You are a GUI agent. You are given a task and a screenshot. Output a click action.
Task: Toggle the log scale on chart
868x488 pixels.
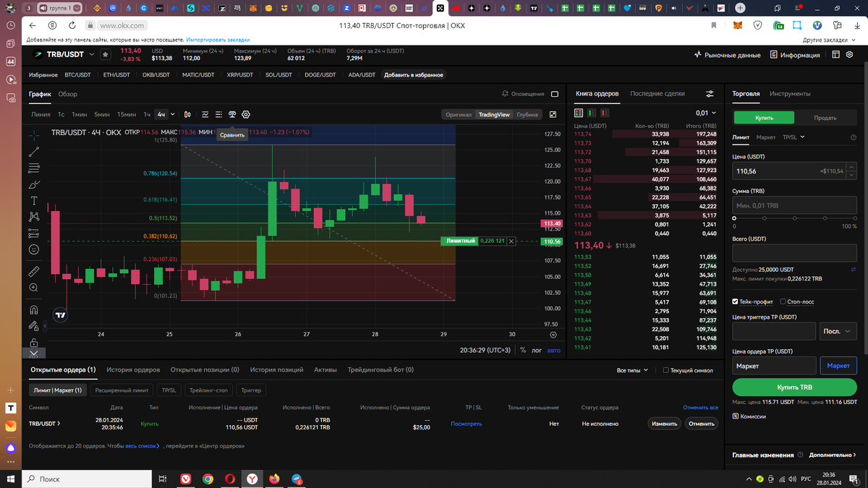[x=536, y=350]
